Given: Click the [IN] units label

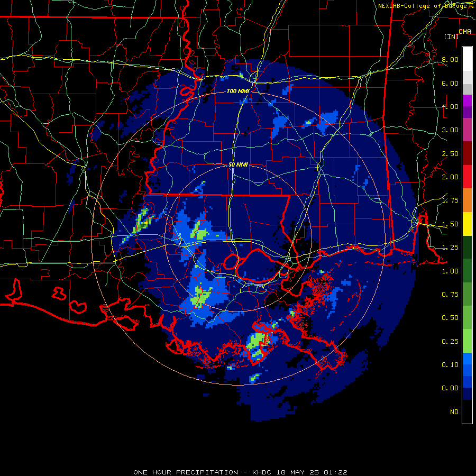Looking at the screenshot, I should click(x=452, y=36).
